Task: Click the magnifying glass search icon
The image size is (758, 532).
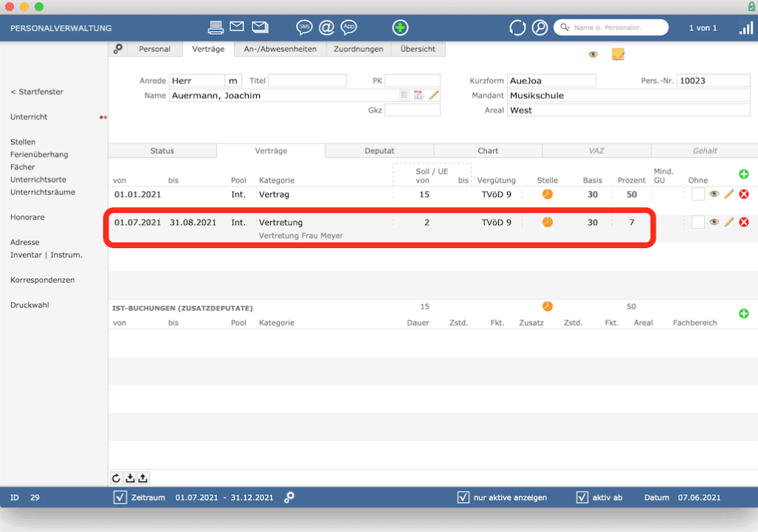Action: [540, 28]
